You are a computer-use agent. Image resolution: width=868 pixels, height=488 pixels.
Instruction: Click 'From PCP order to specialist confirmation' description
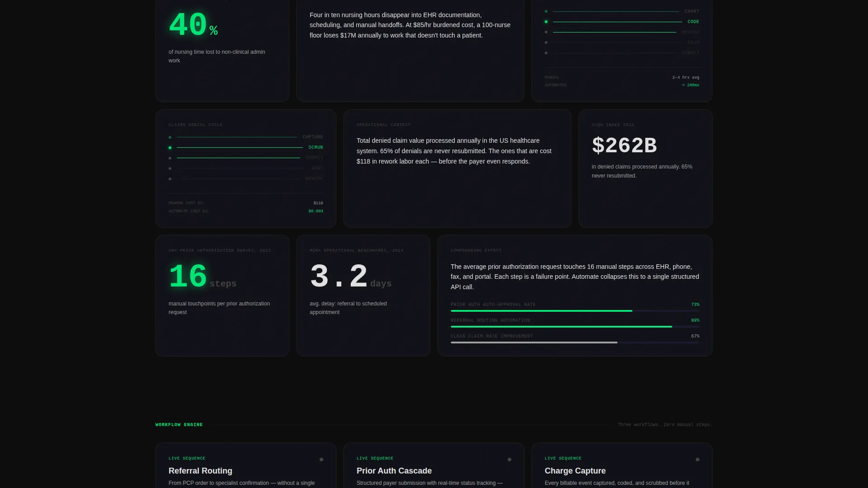coord(241,483)
